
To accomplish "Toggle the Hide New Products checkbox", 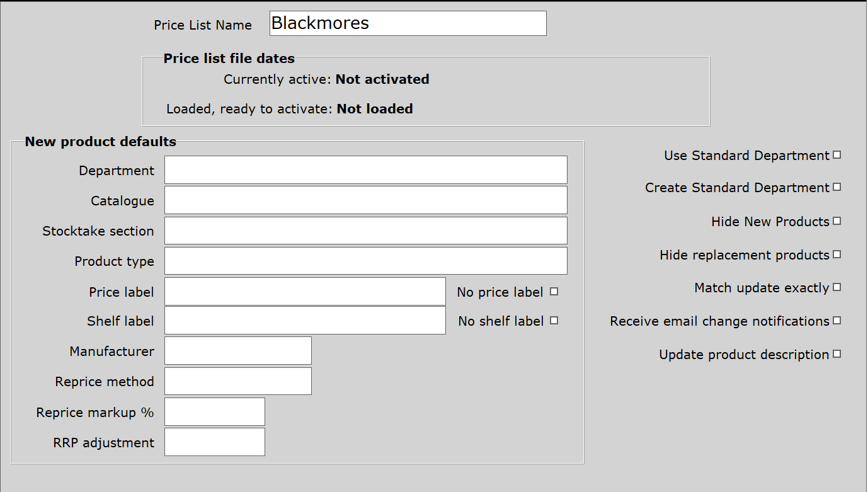I will point(837,221).
